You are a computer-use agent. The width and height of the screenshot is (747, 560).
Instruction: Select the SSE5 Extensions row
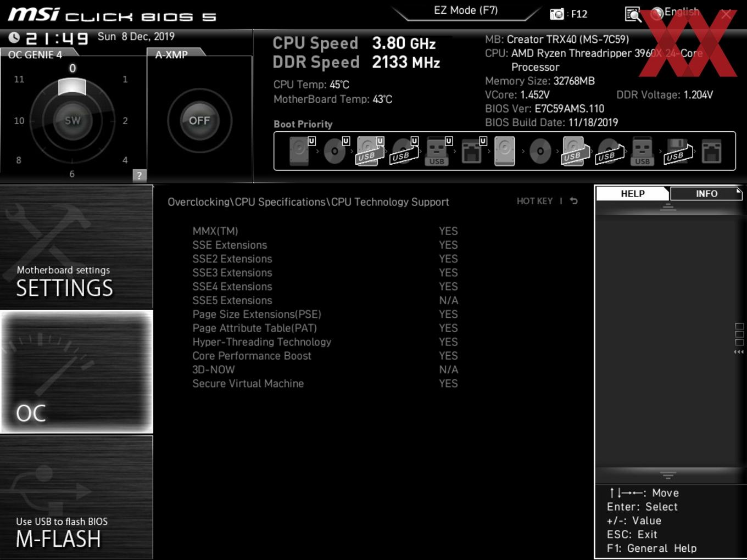click(325, 300)
